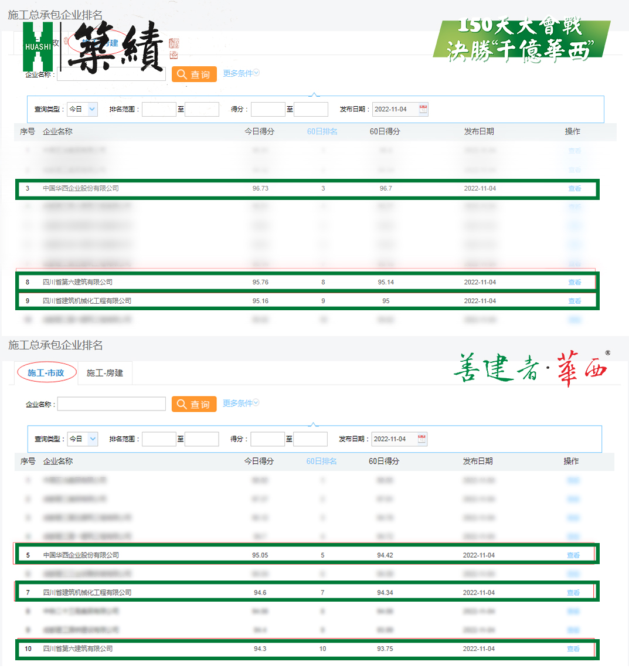Viewport: 629px width, 672px height.
Task: Click the 94.34 sixty-day score cell
Action: (x=385, y=593)
